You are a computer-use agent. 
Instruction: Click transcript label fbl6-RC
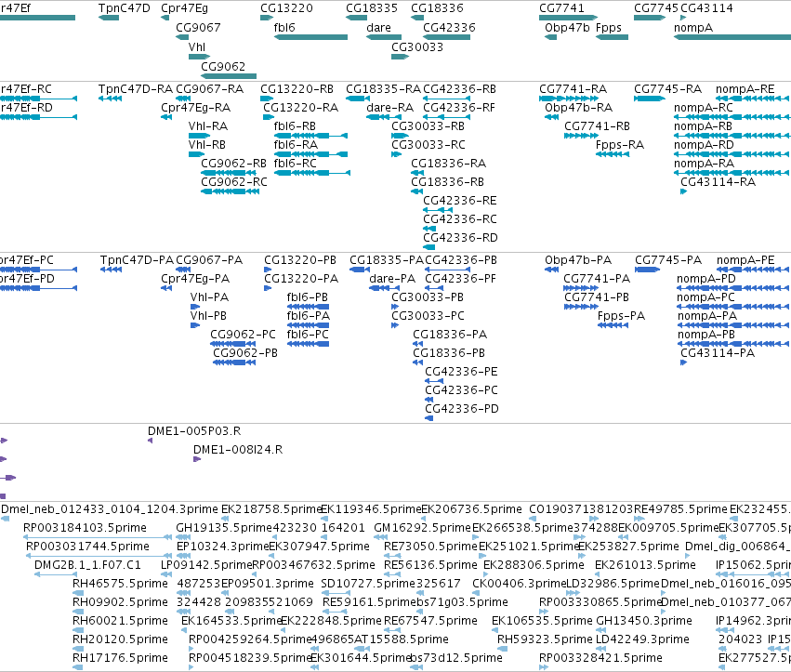point(295,164)
